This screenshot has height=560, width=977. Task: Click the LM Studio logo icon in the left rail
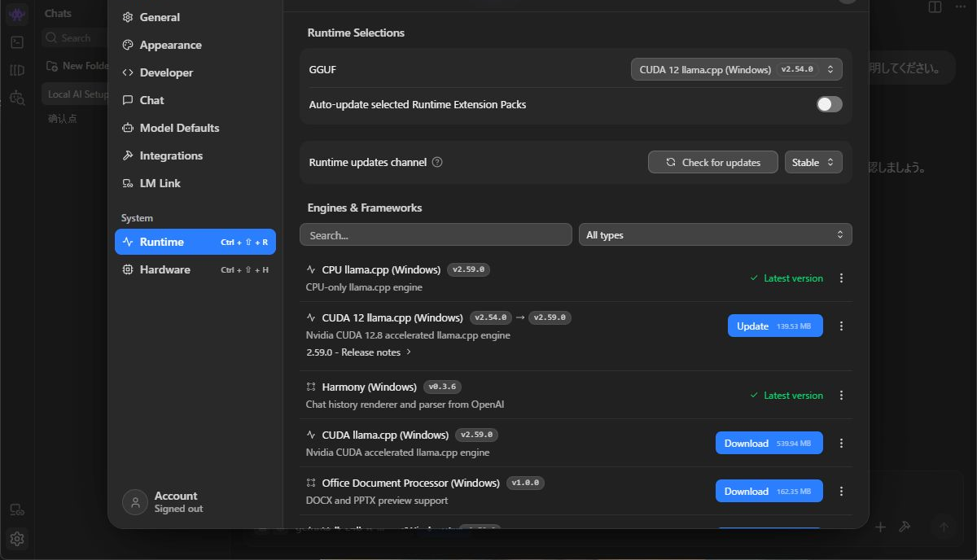point(17,14)
